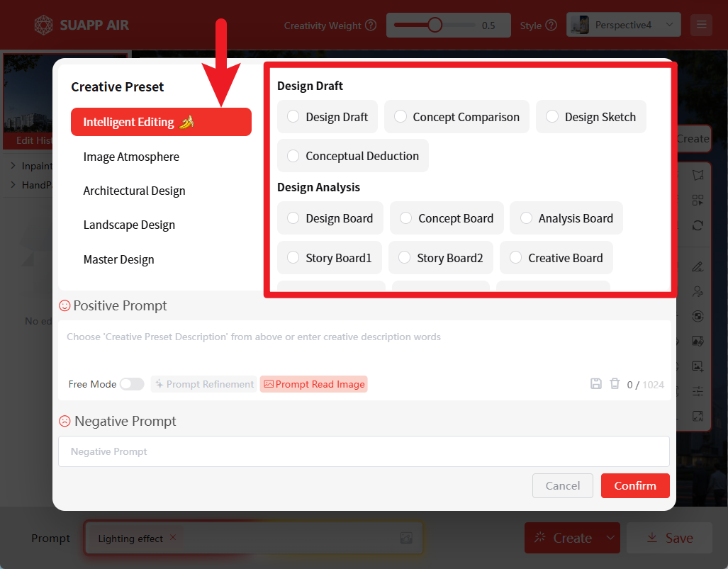Click the Prompt Read Image button
The height and width of the screenshot is (569, 728).
tap(313, 384)
